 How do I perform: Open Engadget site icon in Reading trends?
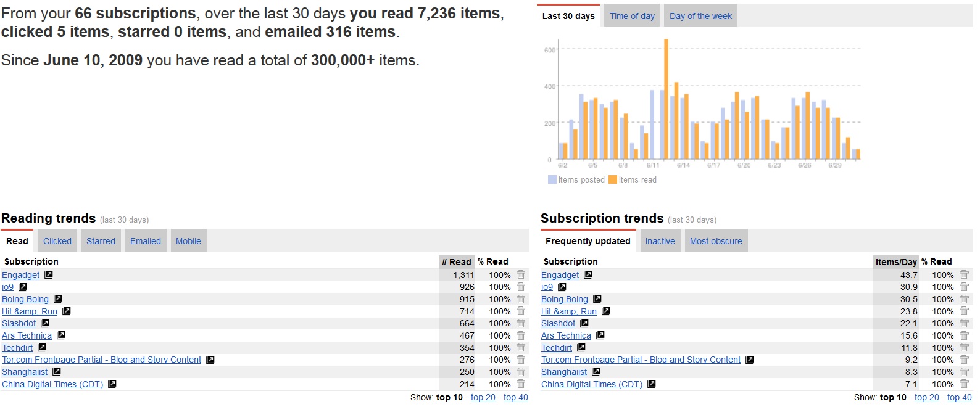[49, 275]
